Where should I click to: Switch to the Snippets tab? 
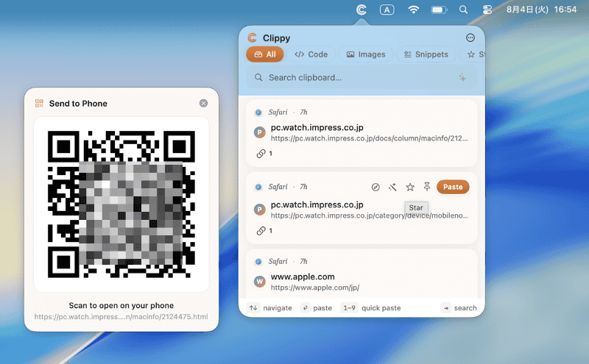426,54
